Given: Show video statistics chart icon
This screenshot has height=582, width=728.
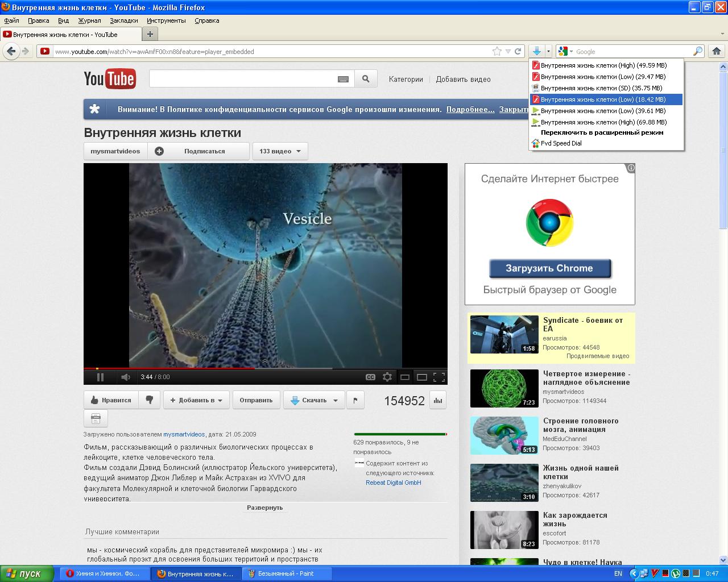Looking at the screenshot, I should pyautogui.click(x=438, y=400).
